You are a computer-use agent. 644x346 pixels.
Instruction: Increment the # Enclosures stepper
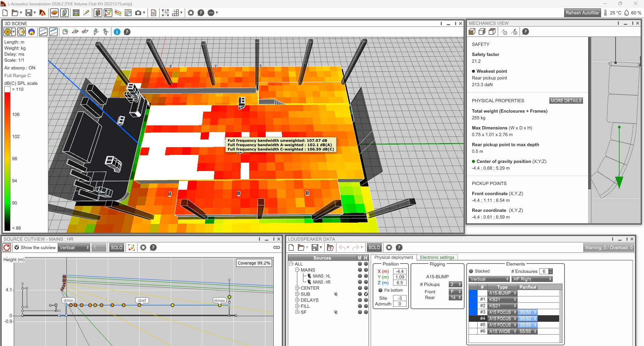point(550,270)
